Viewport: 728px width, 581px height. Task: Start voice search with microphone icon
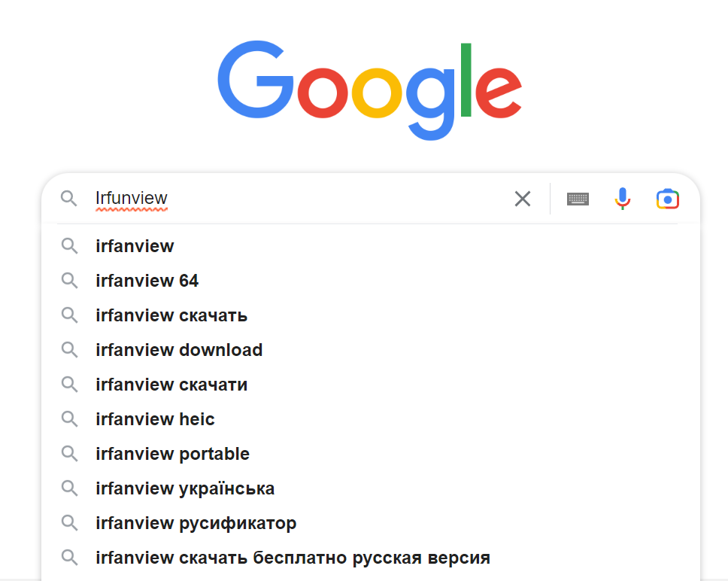(622, 199)
